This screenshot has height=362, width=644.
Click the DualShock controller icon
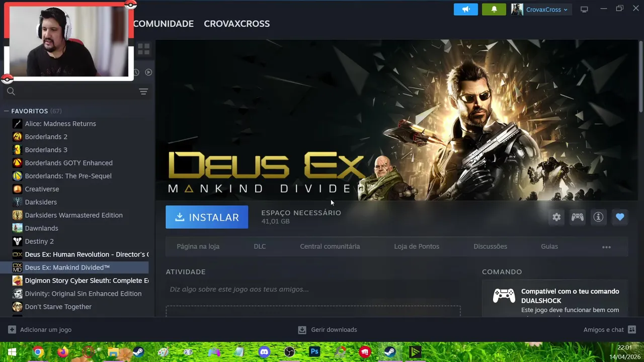tap(504, 296)
